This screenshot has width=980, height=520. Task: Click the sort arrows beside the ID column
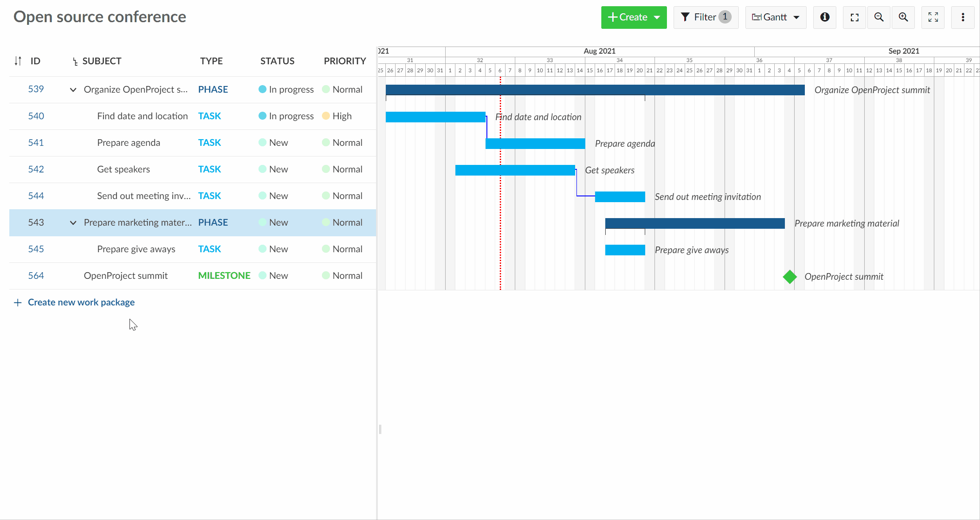pyautogui.click(x=18, y=61)
